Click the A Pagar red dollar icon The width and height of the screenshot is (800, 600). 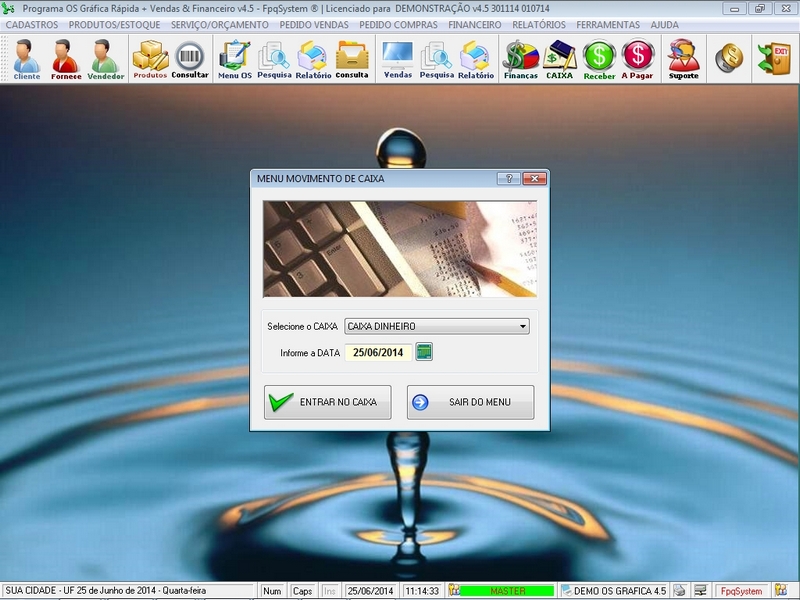[x=638, y=59]
